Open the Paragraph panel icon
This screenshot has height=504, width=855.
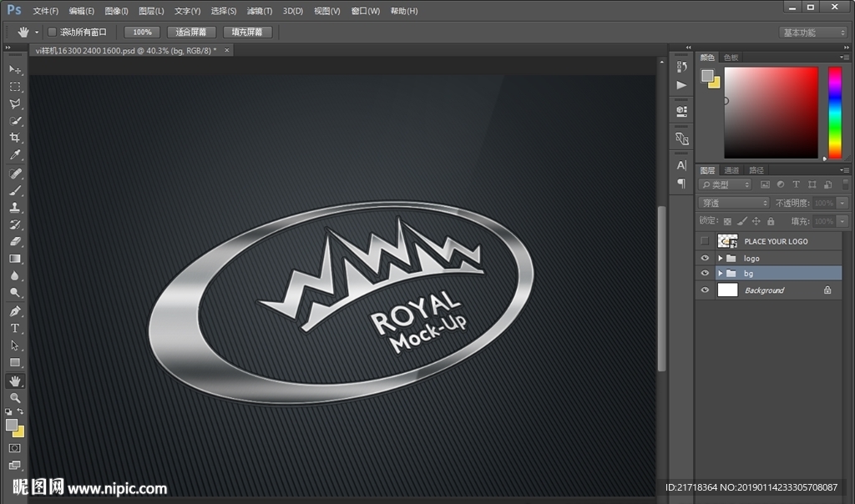point(681,183)
